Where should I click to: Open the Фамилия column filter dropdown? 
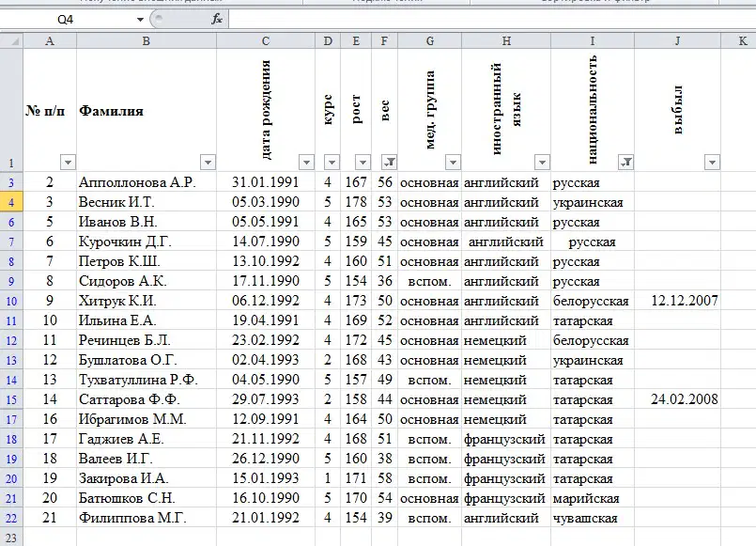pyautogui.click(x=208, y=162)
